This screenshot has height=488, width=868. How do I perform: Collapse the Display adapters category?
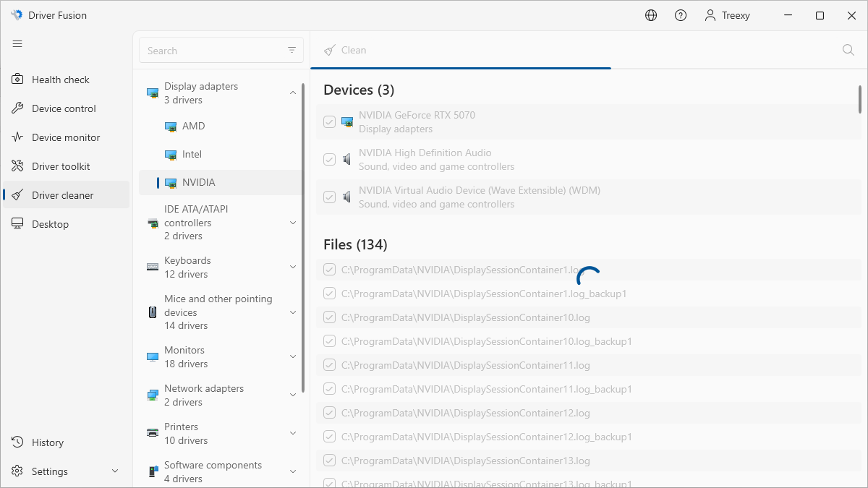293,93
